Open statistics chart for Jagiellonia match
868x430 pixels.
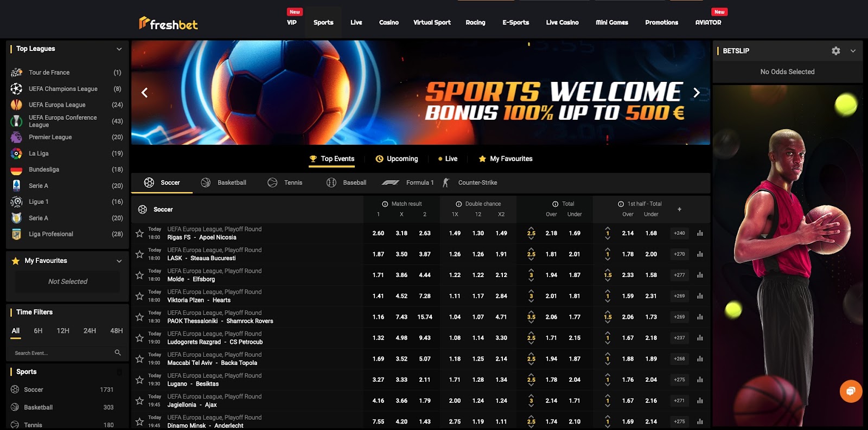[700, 401]
